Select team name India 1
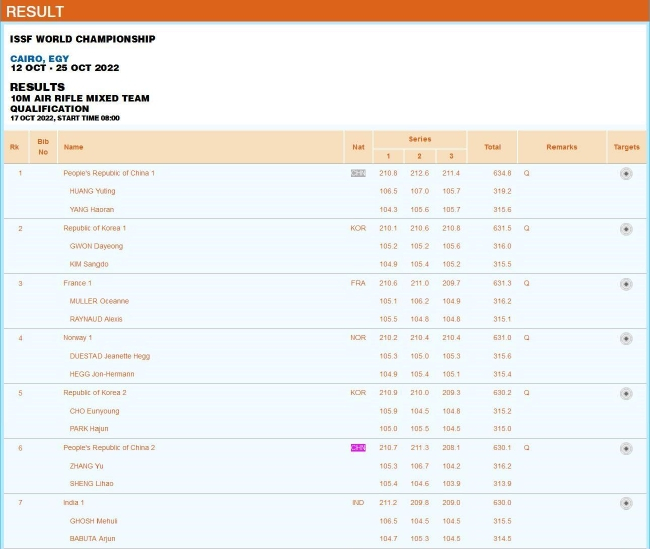The image size is (650, 549). (x=73, y=503)
